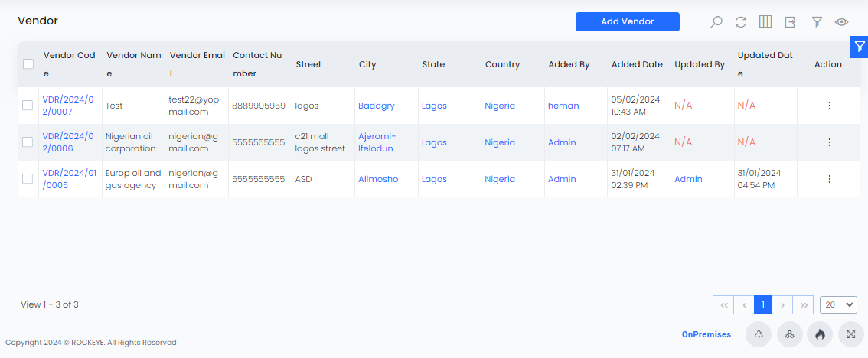Click the next page arrow
The height and width of the screenshot is (358, 868).
pos(782,305)
